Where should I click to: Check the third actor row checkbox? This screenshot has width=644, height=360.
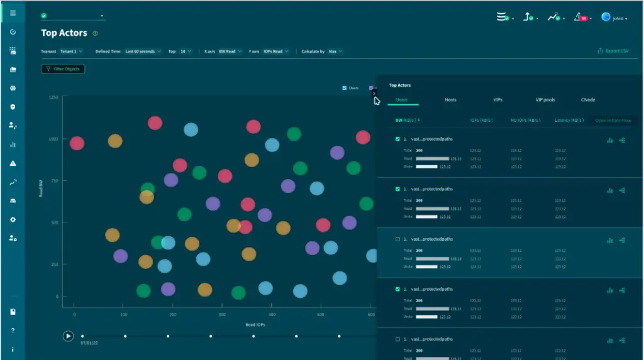[396, 239]
